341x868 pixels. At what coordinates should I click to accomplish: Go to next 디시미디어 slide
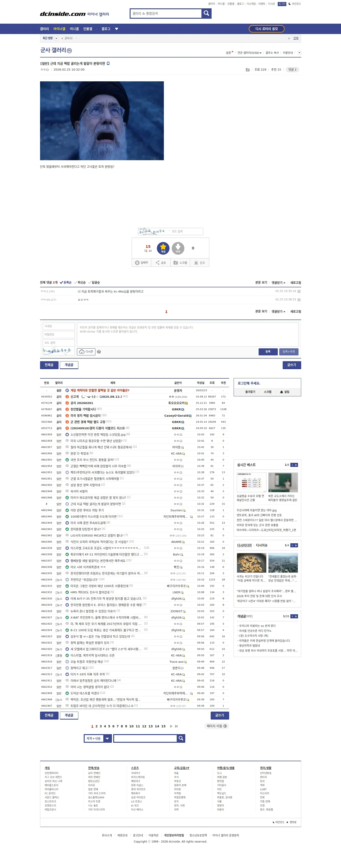tap(296, 545)
